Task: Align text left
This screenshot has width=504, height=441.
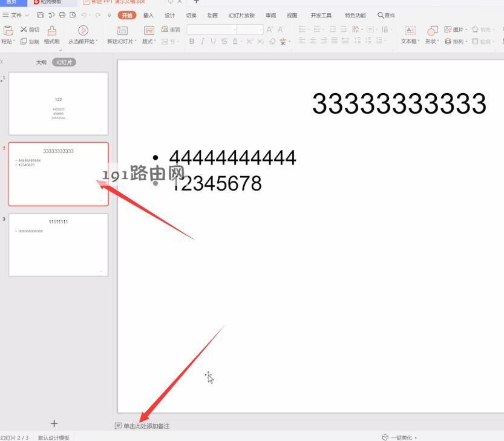Action: pos(302,41)
